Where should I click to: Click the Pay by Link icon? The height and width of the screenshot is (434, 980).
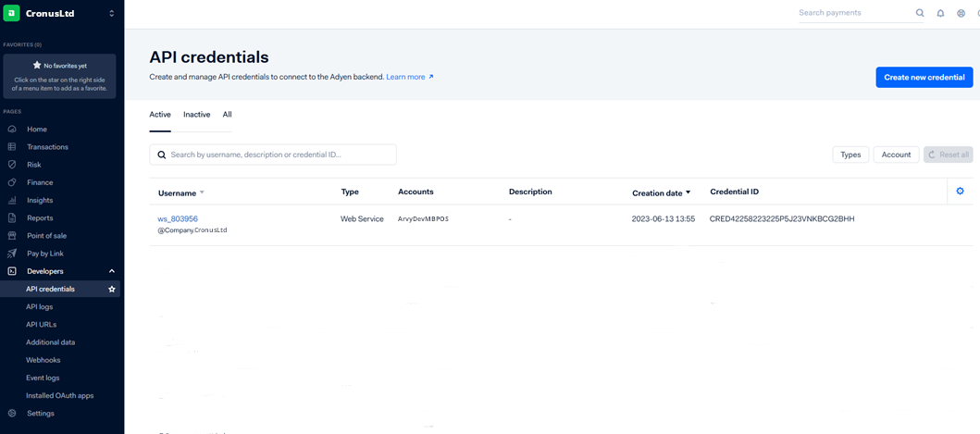[12, 254]
